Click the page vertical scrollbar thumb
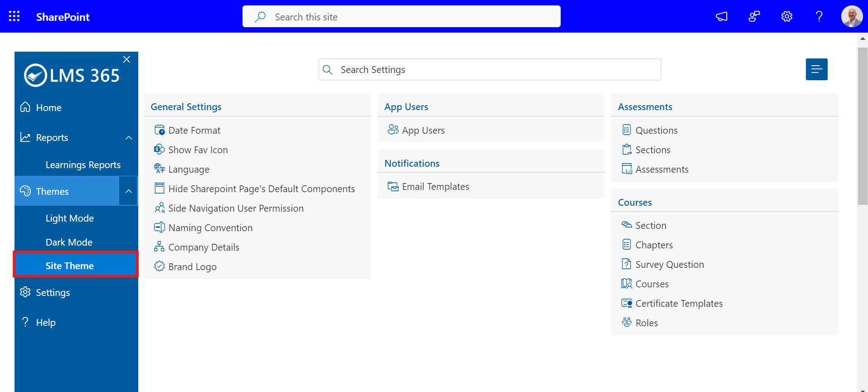 coord(863,126)
